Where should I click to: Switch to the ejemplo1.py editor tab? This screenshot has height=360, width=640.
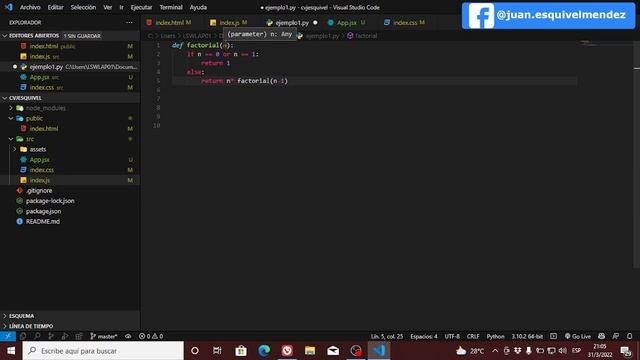click(292, 22)
